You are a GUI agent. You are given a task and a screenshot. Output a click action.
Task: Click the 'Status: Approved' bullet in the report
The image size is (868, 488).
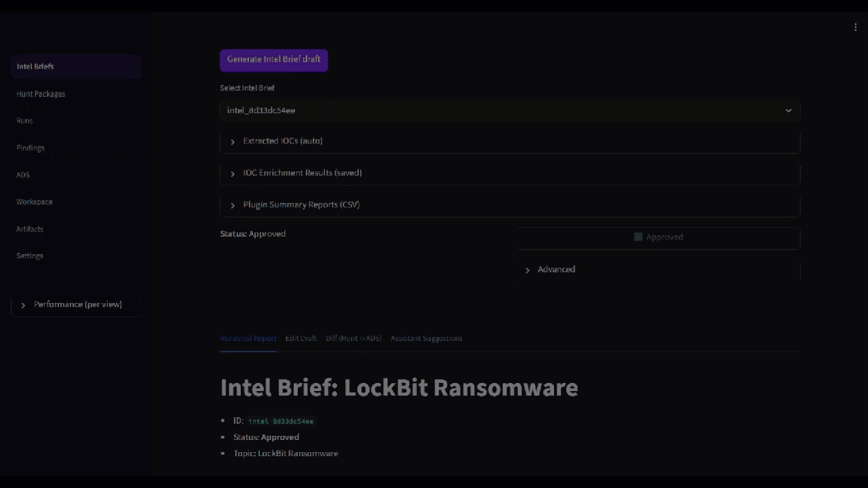coord(267,437)
